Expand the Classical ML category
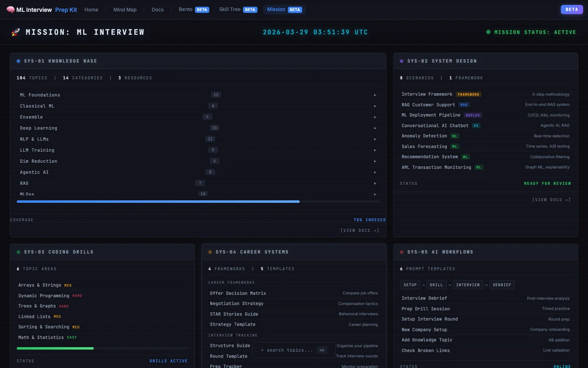Viewport: 588px width, 368px height. (x=375, y=106)
